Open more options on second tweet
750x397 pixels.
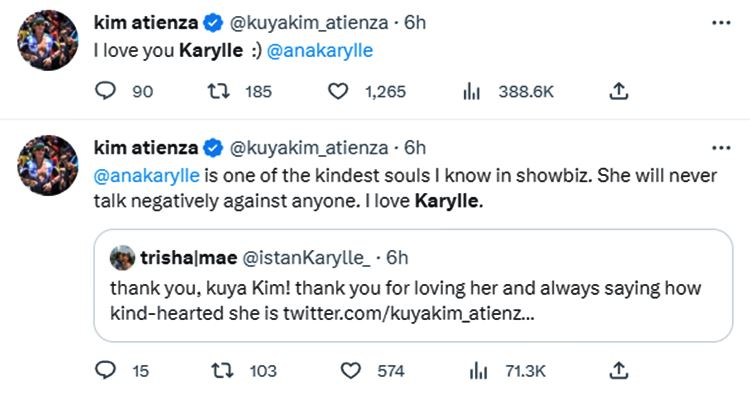tap(721, 148)
